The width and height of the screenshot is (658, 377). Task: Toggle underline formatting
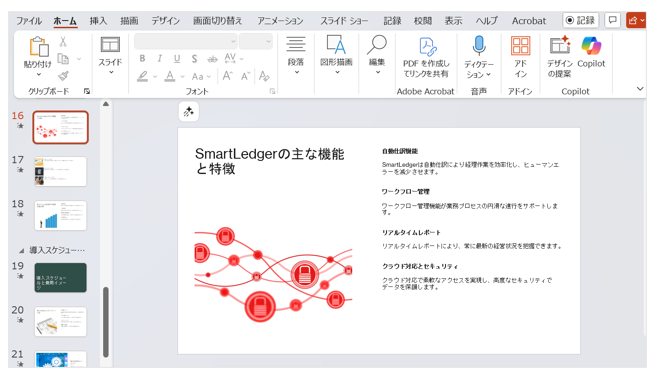coord(177,59)
